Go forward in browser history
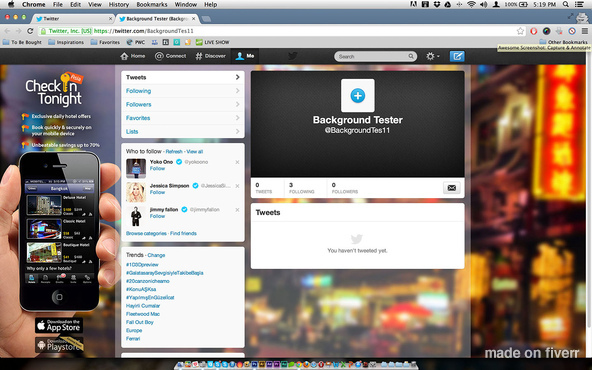 18,31
